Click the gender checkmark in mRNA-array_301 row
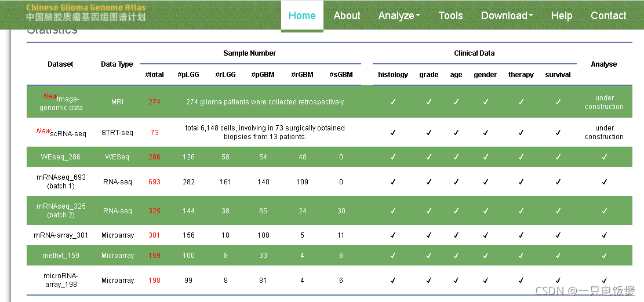Viewport: 644px width, 302px height. click(x=485, y=235)
